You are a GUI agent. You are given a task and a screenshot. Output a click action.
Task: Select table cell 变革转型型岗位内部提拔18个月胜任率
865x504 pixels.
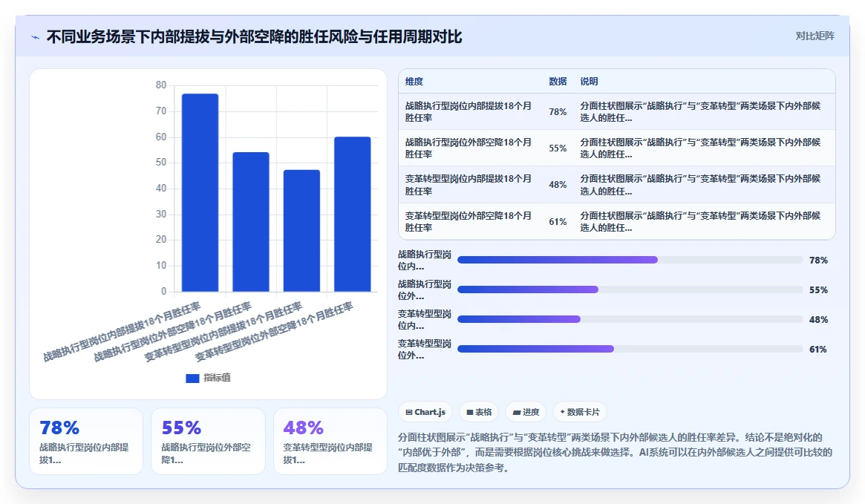[469, 185]
